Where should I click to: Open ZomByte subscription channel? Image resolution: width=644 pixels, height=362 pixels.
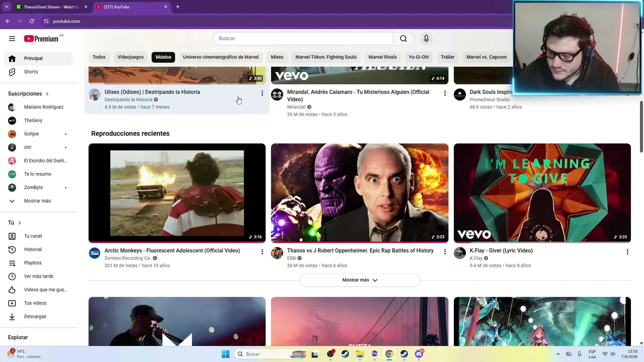tap(38, 188)
